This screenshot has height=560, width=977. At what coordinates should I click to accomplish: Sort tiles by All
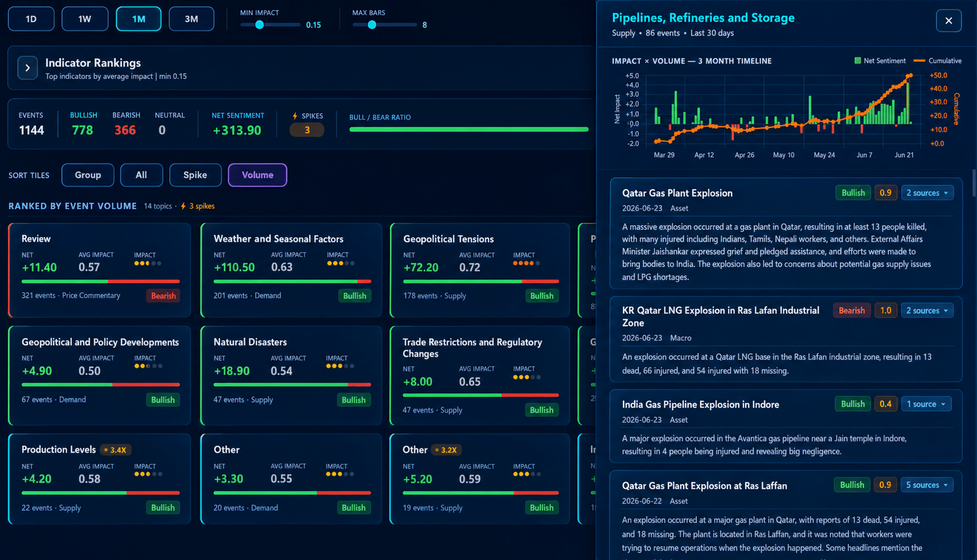(x=141, y=175)
